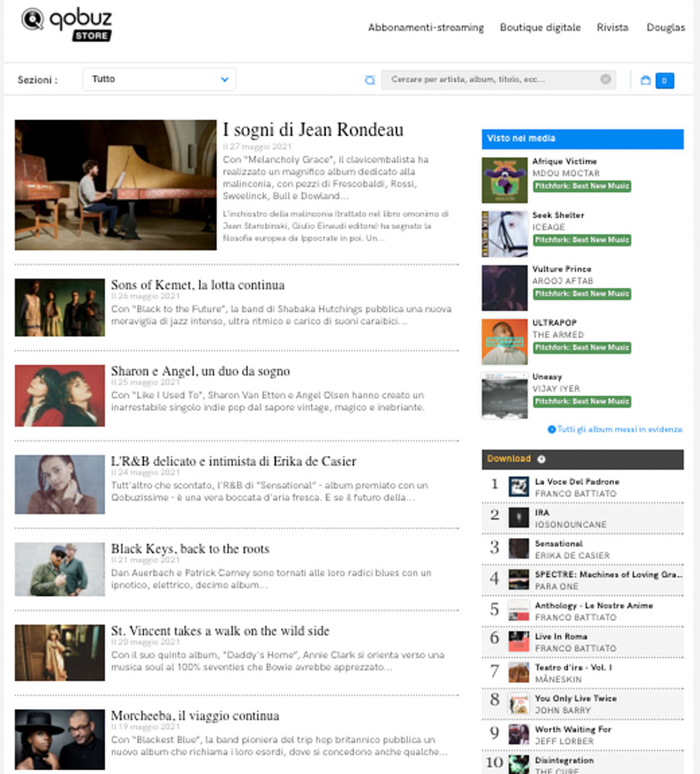Open the Douglas account menu

(666, 28)
